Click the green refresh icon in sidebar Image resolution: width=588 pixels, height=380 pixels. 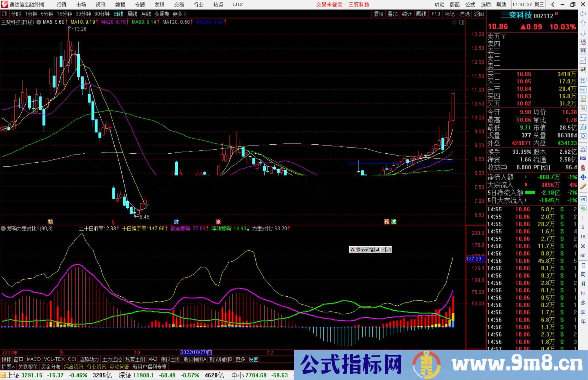(583, 208)
